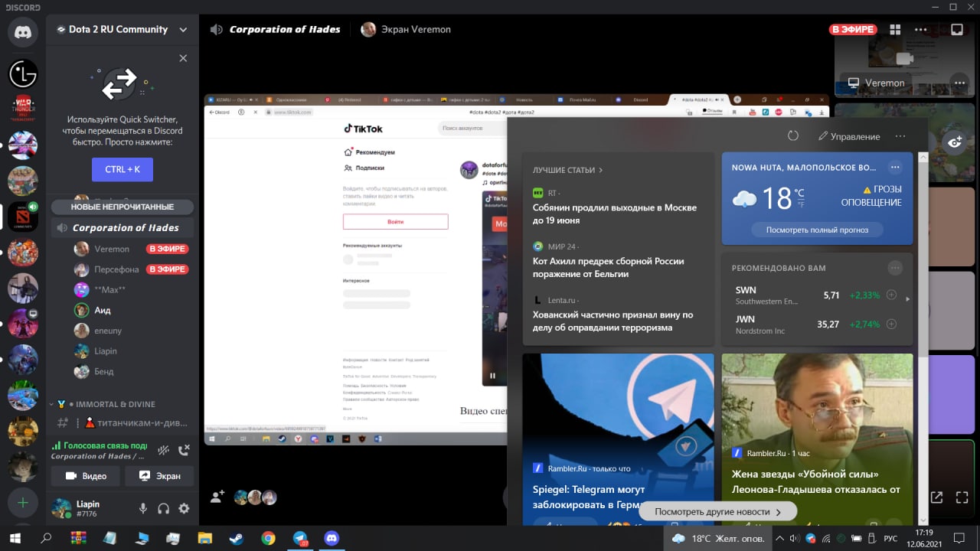
Task: Open the War Thunder server icon
Action: pos(23,109)
